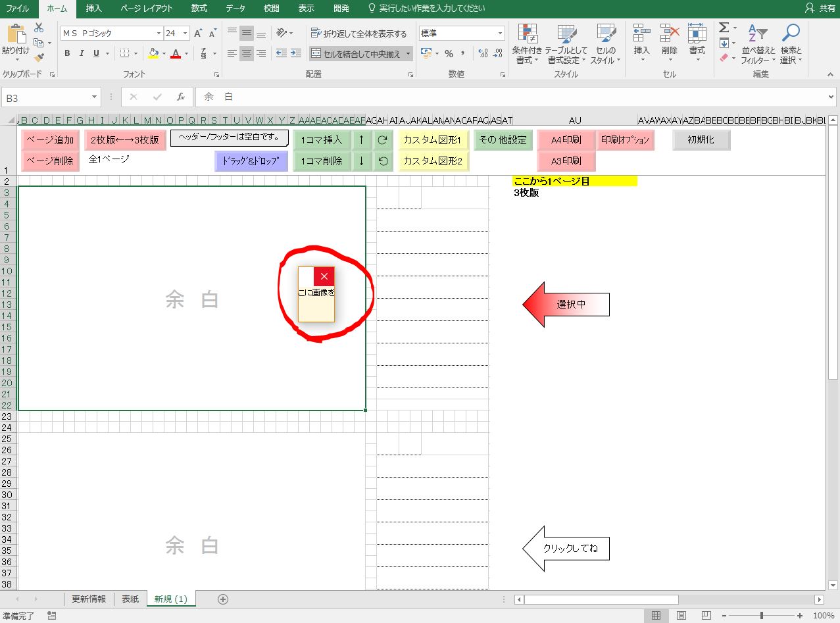The height and width of the screenshot is (623, 840).
Task: Click the percent style icon
Action: click(x=449, y=53)
